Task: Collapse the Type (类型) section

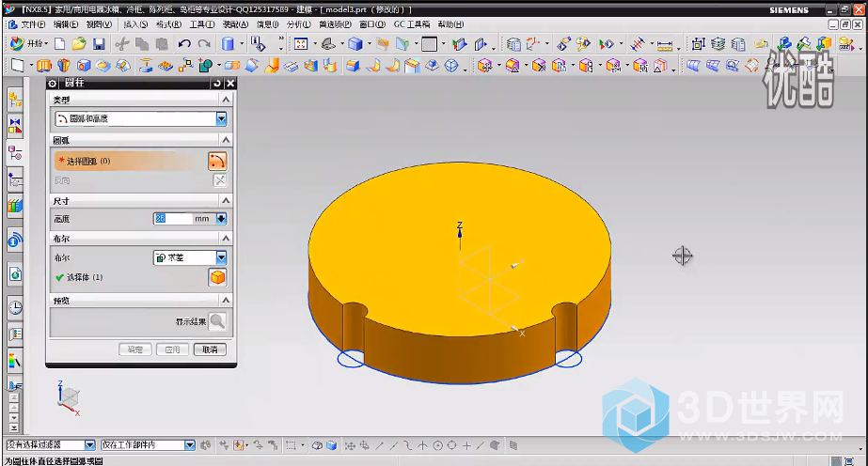Action: tap(226, 100)
